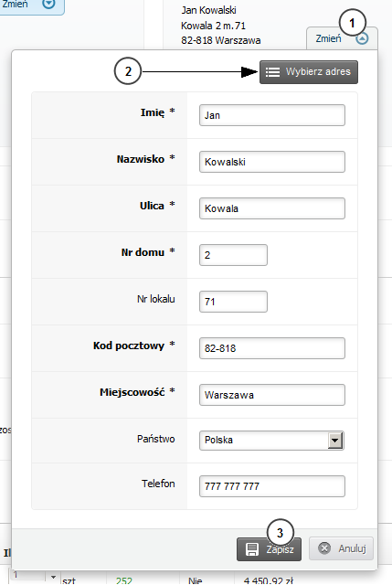Save the address with Zapisz button
Image resolution: width=392 pixels, height=585 pixels.
(269, 549)
